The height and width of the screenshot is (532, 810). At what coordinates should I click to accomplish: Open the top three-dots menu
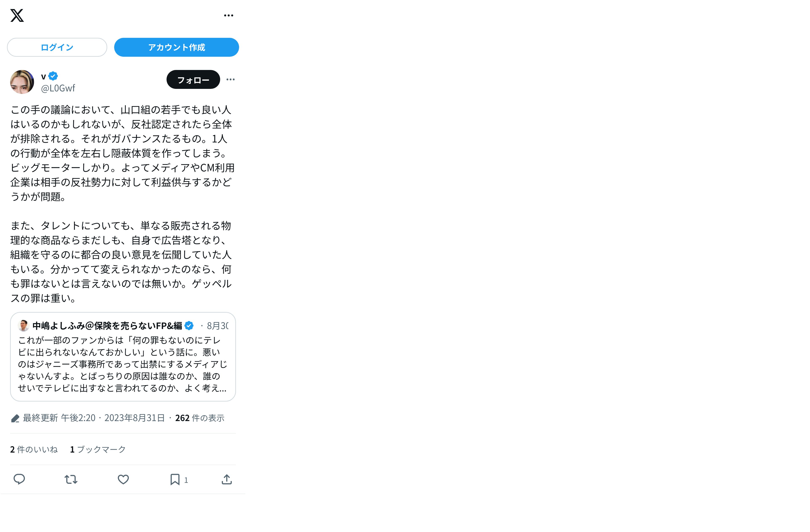tap(228, 16)
